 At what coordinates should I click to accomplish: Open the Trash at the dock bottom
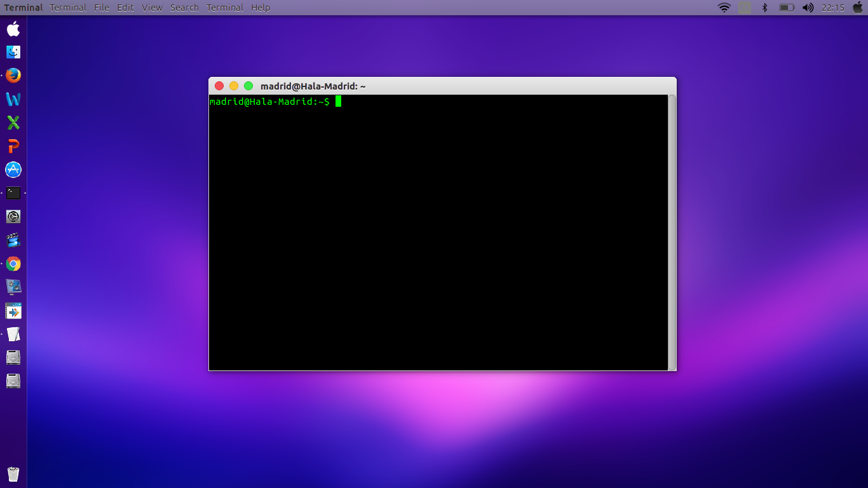pos(13,473)
